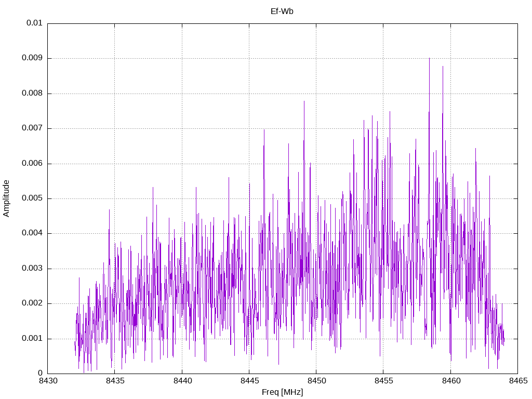Click the 8455 x-axis tick label
The width and height of the screenshot is (532, 399).
click(384, 381)
